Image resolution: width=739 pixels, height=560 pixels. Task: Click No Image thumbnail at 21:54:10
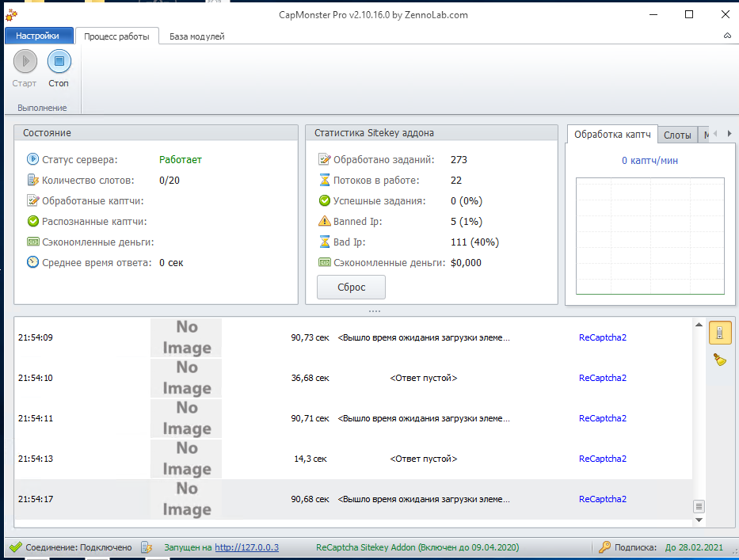(x=186, y=378)
